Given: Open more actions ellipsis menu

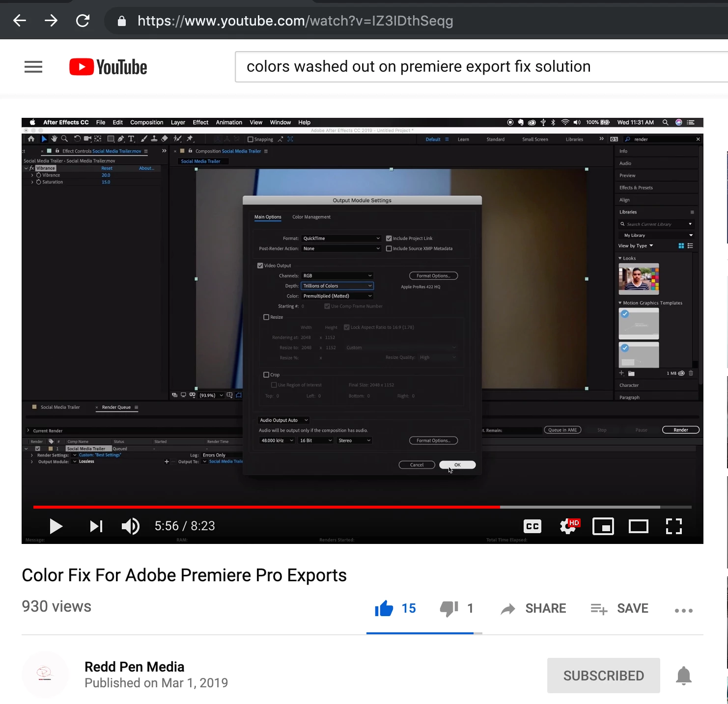Looking at the screenshot, I should tap(684, 611).
